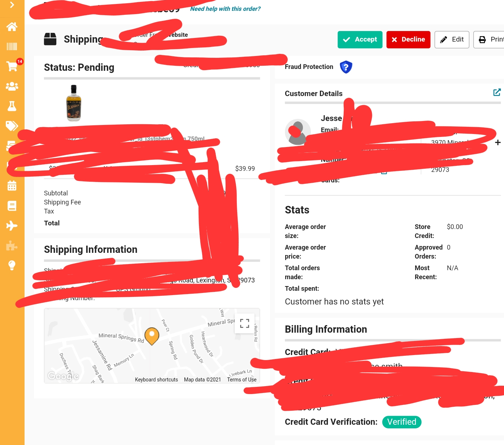Image resolution: width=504 pixels, height=445 pixels.
Task: Select the flask icon in sidebar
Action: (x=12, y=106)
